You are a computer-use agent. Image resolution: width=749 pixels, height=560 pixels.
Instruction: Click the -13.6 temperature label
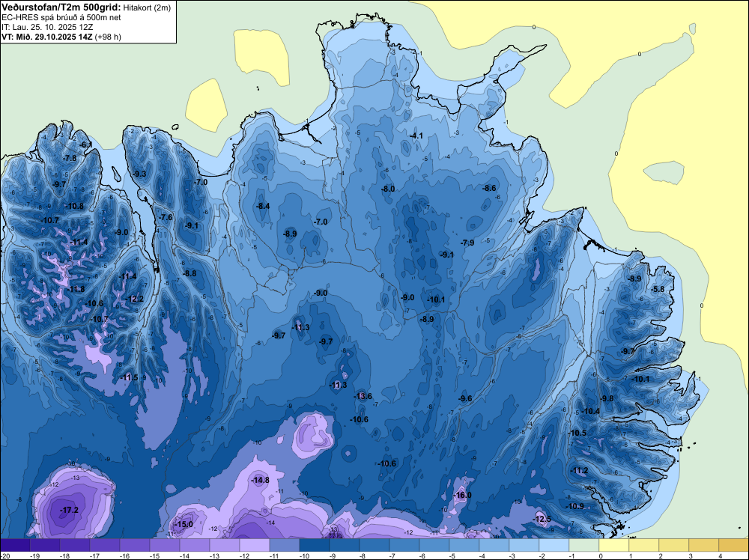[363, 396]
